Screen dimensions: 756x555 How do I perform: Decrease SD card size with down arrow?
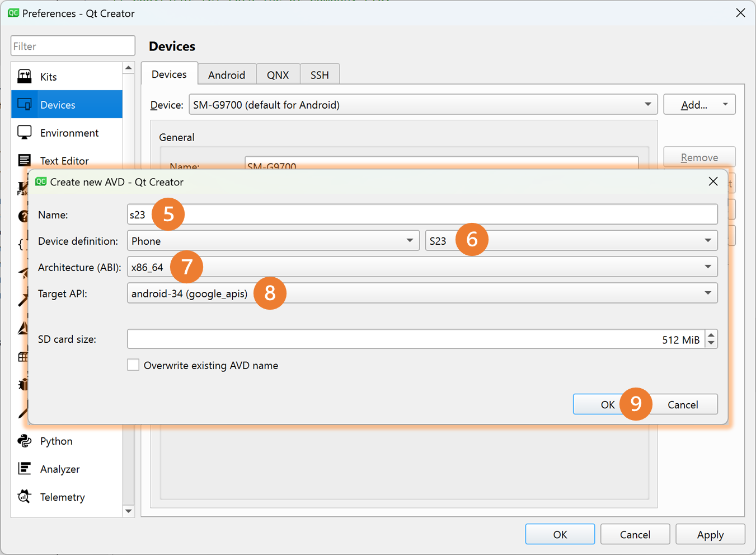[x=711, y=343]
